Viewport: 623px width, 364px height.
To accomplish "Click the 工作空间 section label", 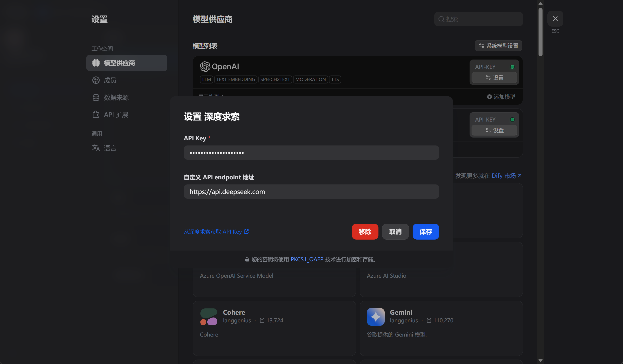I will tap(102, 49).
